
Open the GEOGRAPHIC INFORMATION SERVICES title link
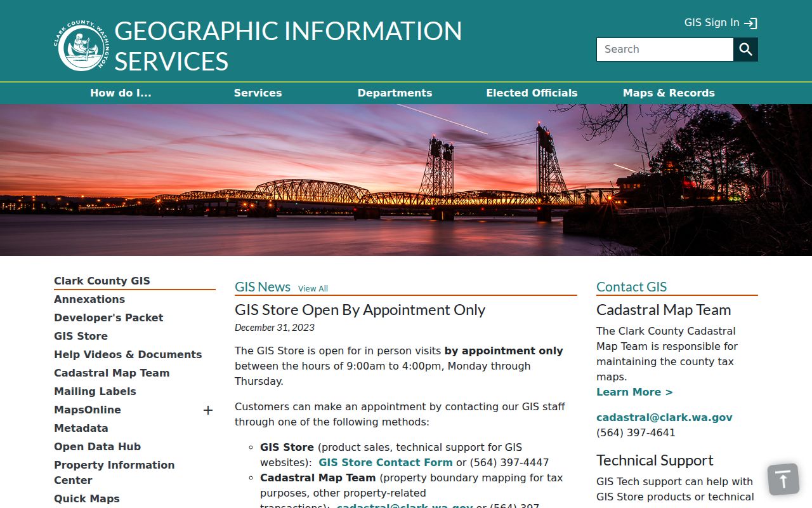288,46
